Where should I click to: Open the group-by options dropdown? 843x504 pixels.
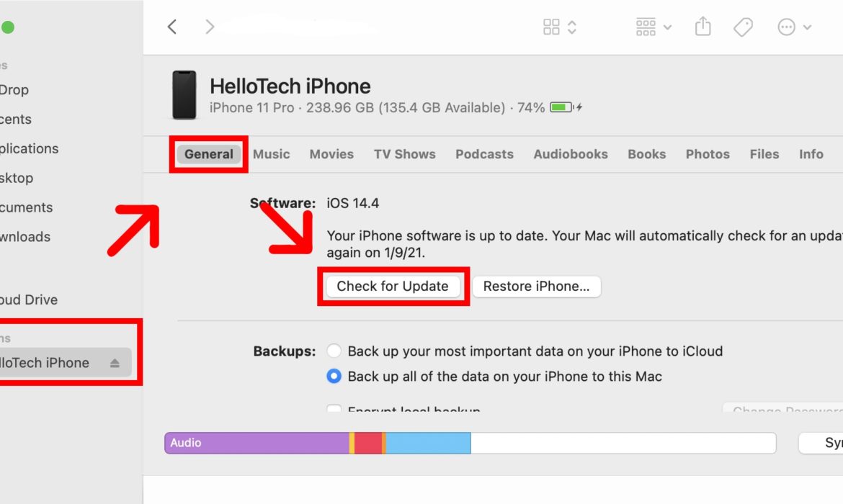pos(654,27)
